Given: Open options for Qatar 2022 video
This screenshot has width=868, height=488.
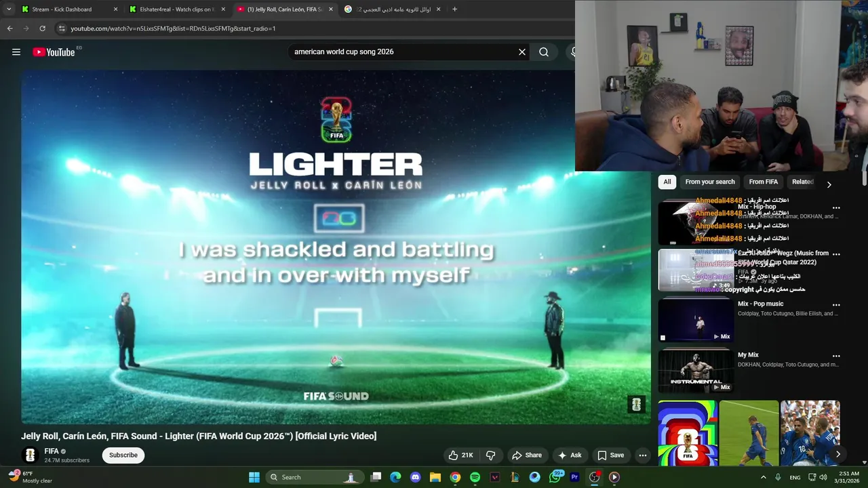Looking at the screenshot, I should coord(836,254).
